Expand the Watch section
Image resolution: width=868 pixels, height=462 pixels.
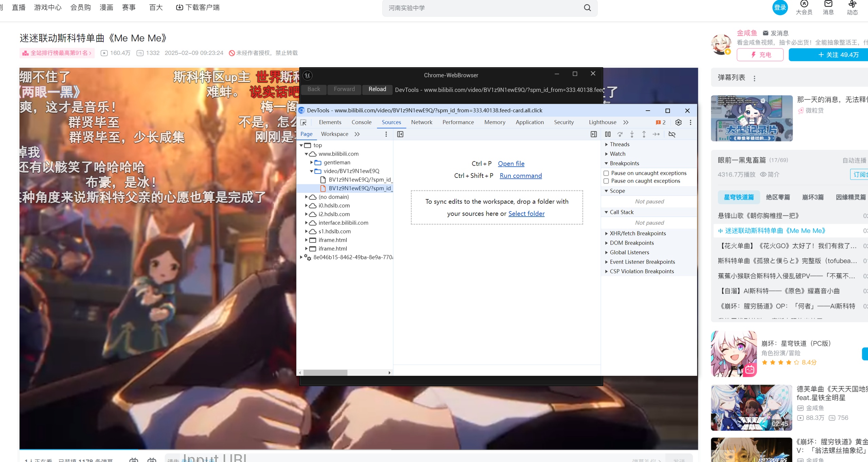pos(617,154)
